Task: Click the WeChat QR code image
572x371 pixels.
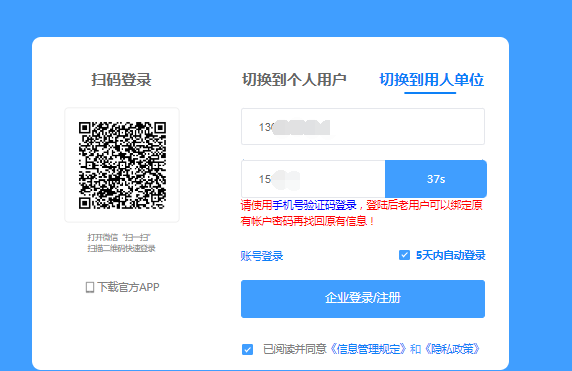Action: click(x=122, y=165)
